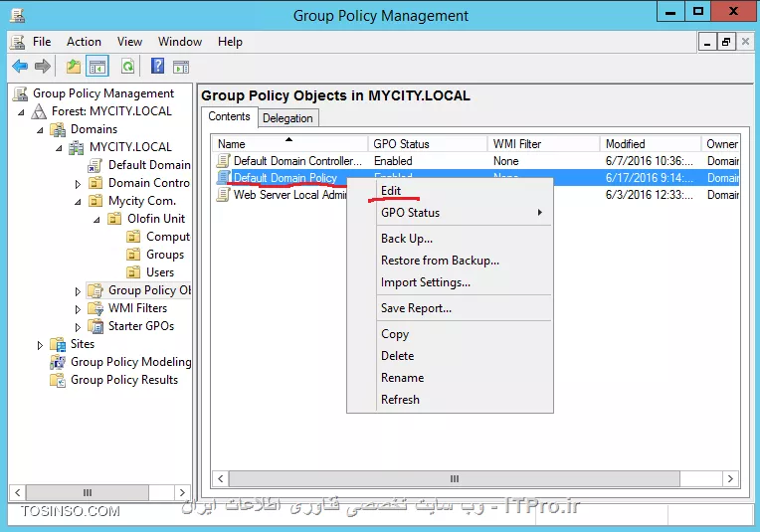Open the View menu
This screenshot has height=532, width=760.
pyautogui.click(x=129, y=42)
